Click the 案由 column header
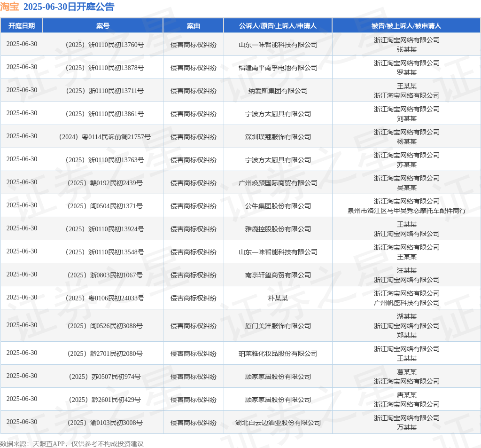This screenshot has width=481, height=448. point(193,26)
